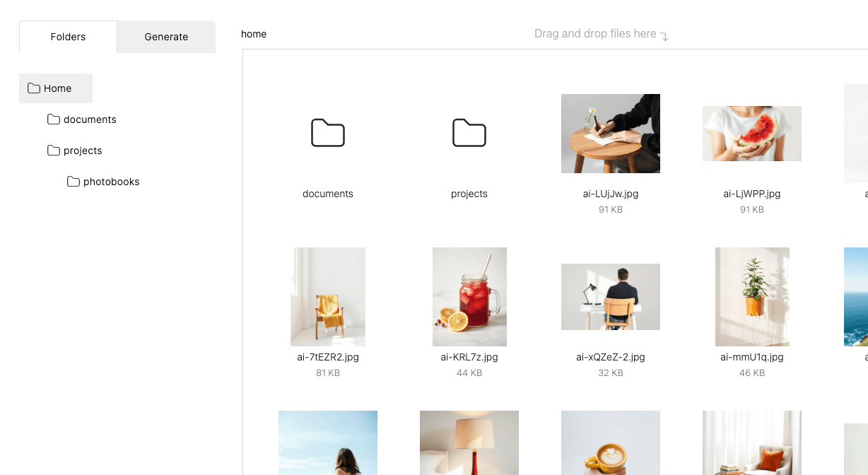Image resolution: width=868 pixels, height=475 pixels.
Task: Switch to the Folders tab
Action: (68, 37)
